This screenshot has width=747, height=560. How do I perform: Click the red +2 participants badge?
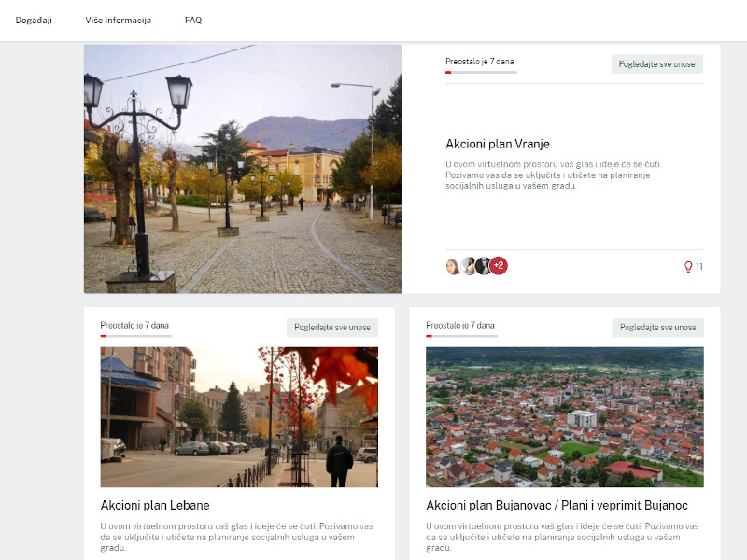(x=499, y=266)
